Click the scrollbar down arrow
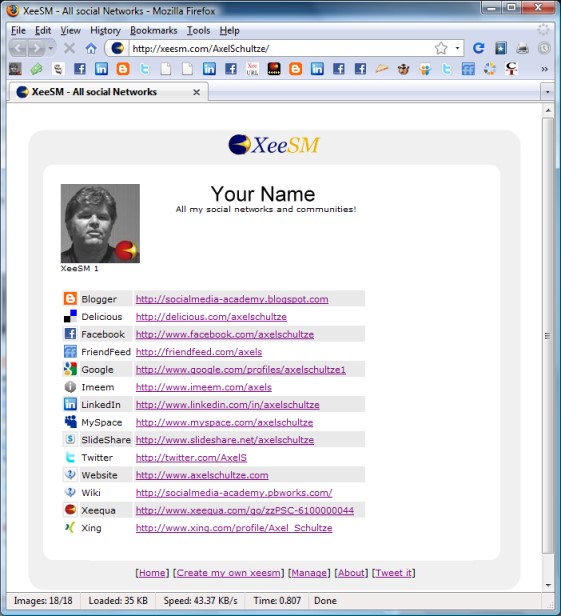Screen dimensions: 561x616 (x=548, y=585)
